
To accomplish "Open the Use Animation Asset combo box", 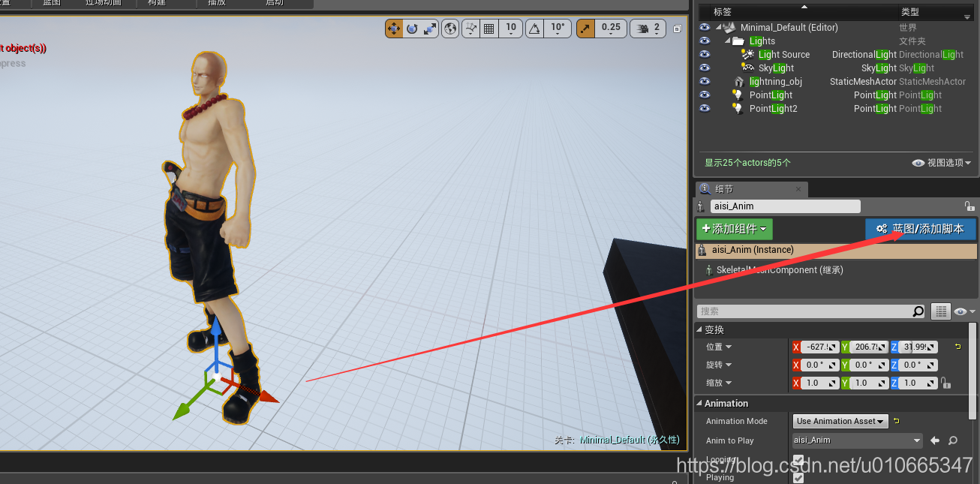I will tap(840, 421).
